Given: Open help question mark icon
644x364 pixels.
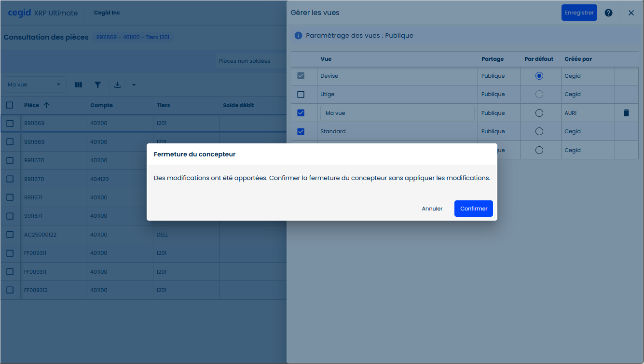Looking at the screenshot, I should coord(608,13).
